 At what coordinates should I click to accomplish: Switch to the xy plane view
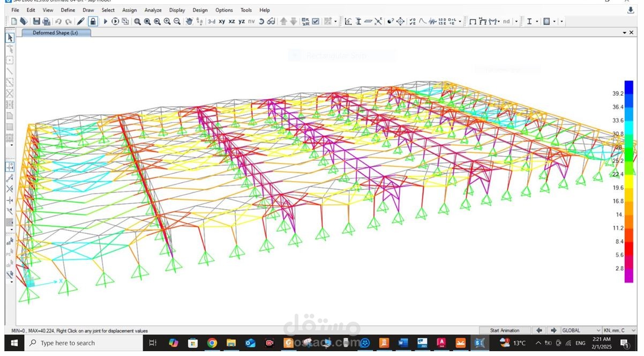(222, 21)
